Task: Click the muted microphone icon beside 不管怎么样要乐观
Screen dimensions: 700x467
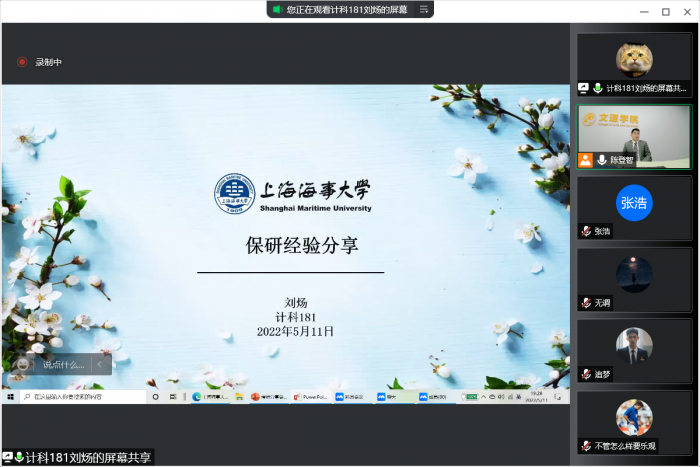Action: point(586,446)
